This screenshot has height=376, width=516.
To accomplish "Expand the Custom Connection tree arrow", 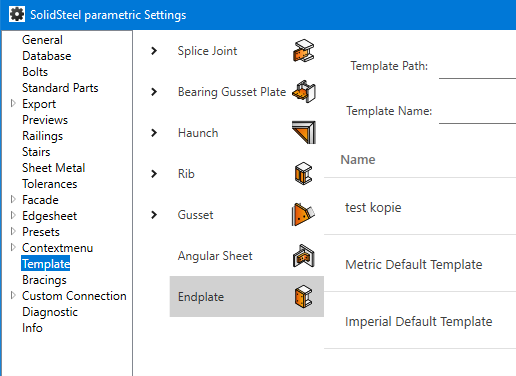I will tap(13, 295).
